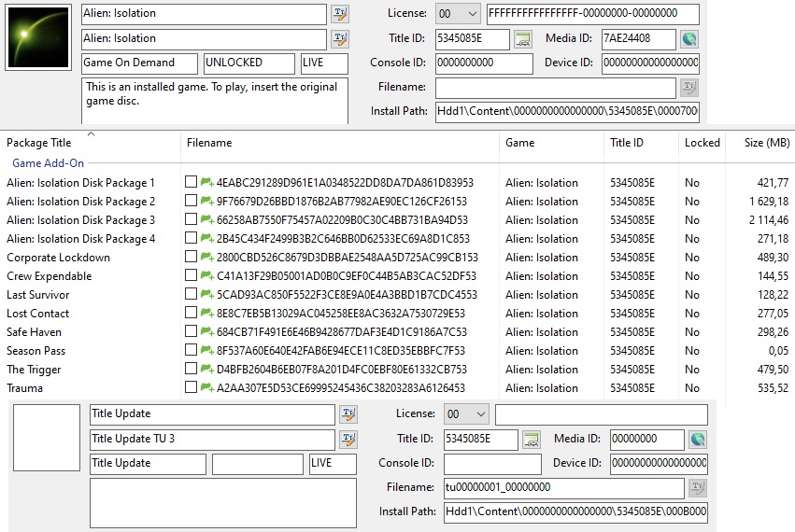
Task: Select the Safe Haven package title
Action: pyautogui.click(x=34, y=332)
